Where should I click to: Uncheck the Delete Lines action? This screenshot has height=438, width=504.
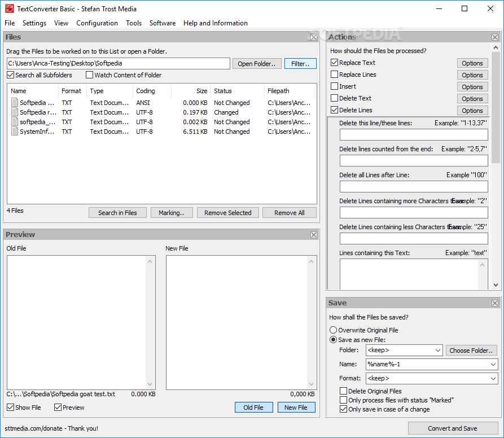click(334, 110)
